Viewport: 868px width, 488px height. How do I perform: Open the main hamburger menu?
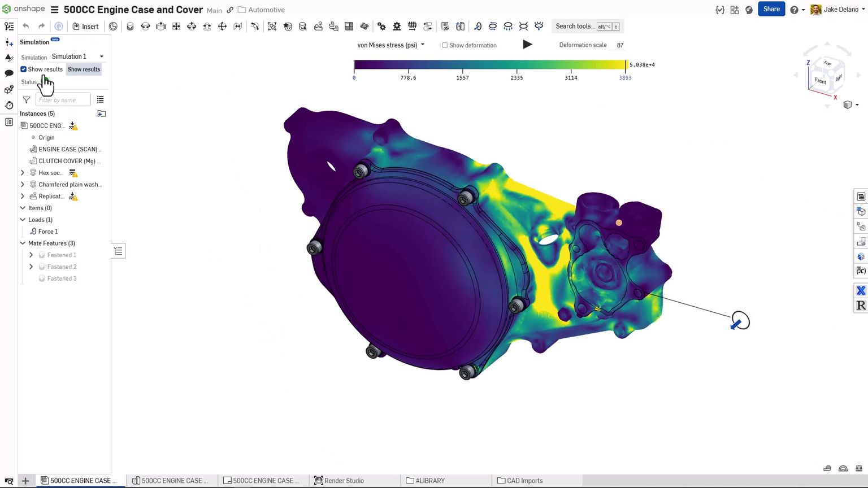click(54, 9)
